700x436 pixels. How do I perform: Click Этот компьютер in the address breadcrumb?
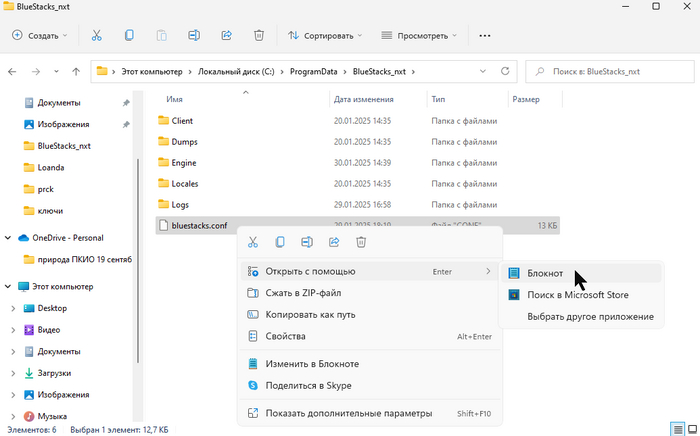coord(152,71)
